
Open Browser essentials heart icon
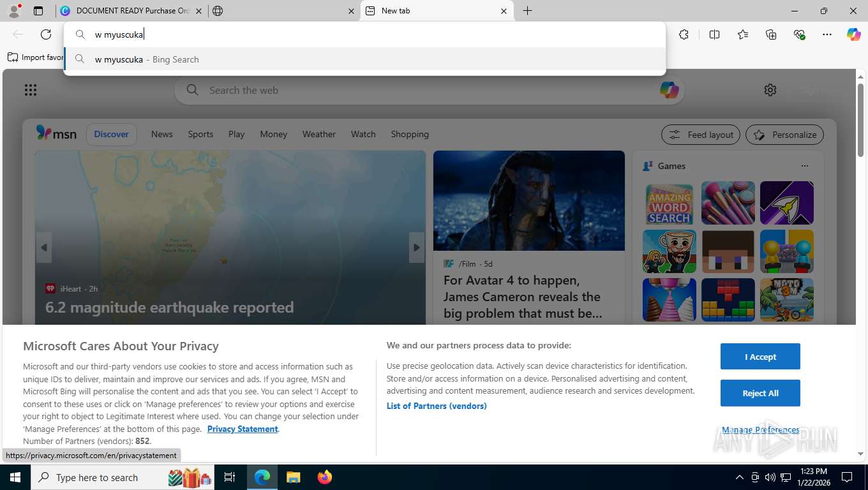pyautogui.click(x=799, y=34)
